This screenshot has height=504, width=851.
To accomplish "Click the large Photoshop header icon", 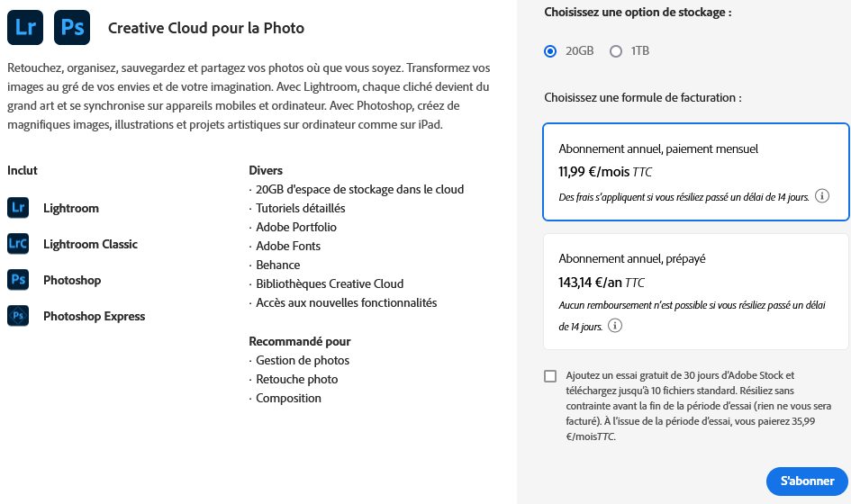I will click(72, 28).
